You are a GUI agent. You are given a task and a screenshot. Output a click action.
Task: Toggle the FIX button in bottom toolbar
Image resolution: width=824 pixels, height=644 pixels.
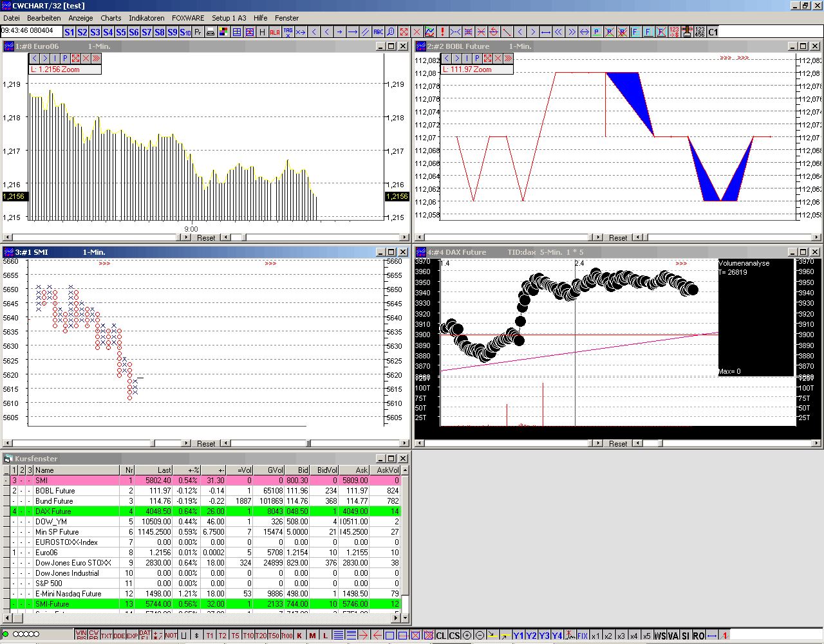click(x=583, y=636)
